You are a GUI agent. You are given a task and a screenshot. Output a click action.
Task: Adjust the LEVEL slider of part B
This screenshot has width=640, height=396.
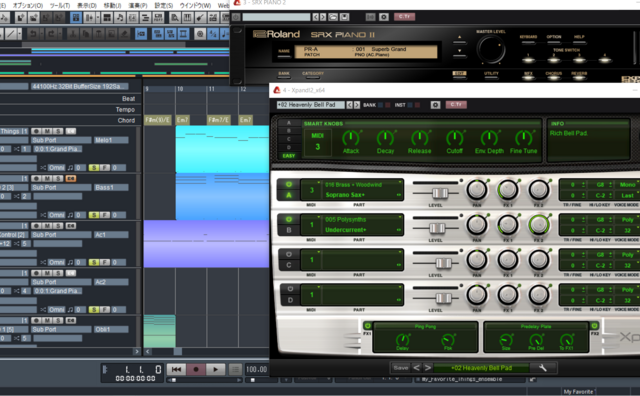coord(437,228)
